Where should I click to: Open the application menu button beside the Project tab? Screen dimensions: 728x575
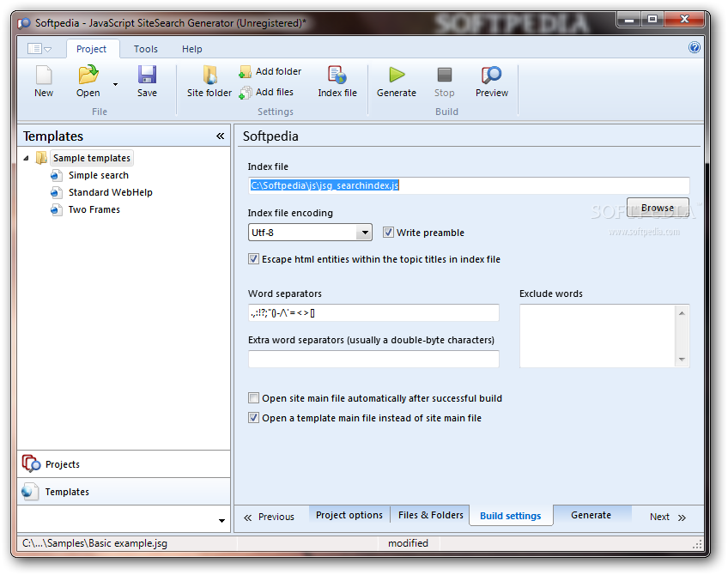39,49
